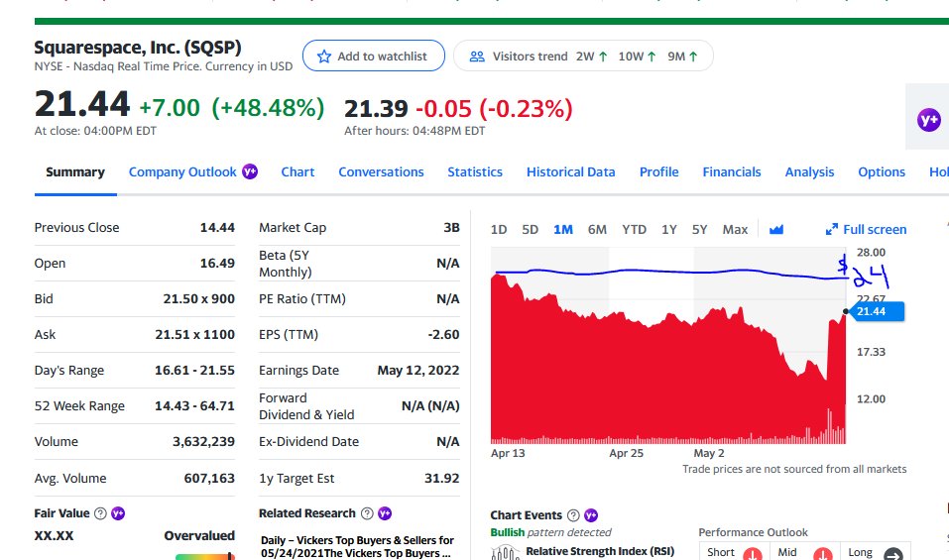Click the Mid outlook red down arrow
This screenshot has width=949, height=560.
pos(822,555)
